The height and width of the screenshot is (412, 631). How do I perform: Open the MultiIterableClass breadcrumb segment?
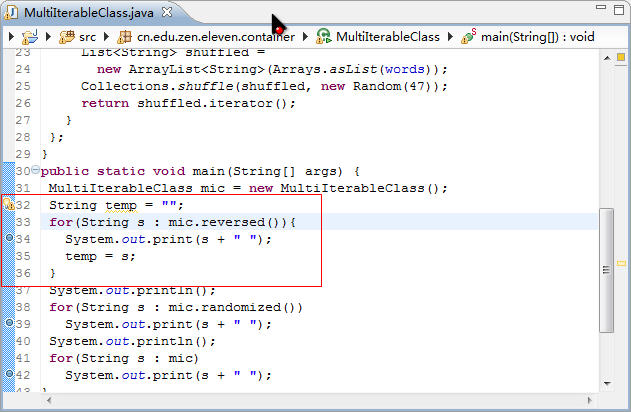(x=388, y=37)
